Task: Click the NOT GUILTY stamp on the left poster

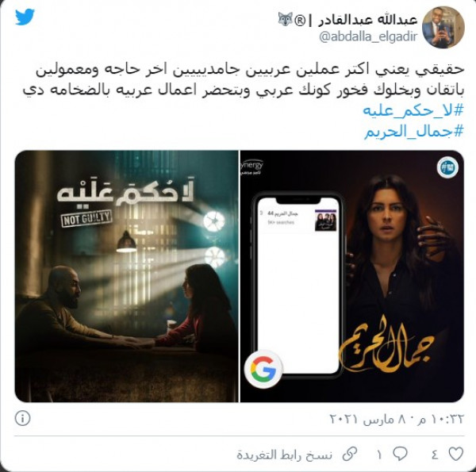Action: click(86, 218)
